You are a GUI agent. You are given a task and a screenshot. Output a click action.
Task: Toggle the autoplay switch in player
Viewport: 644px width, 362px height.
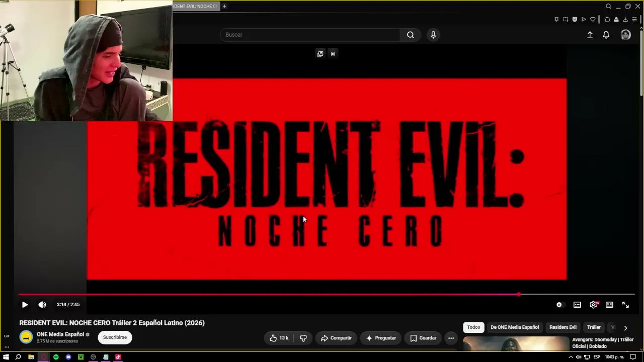[559, 305]
